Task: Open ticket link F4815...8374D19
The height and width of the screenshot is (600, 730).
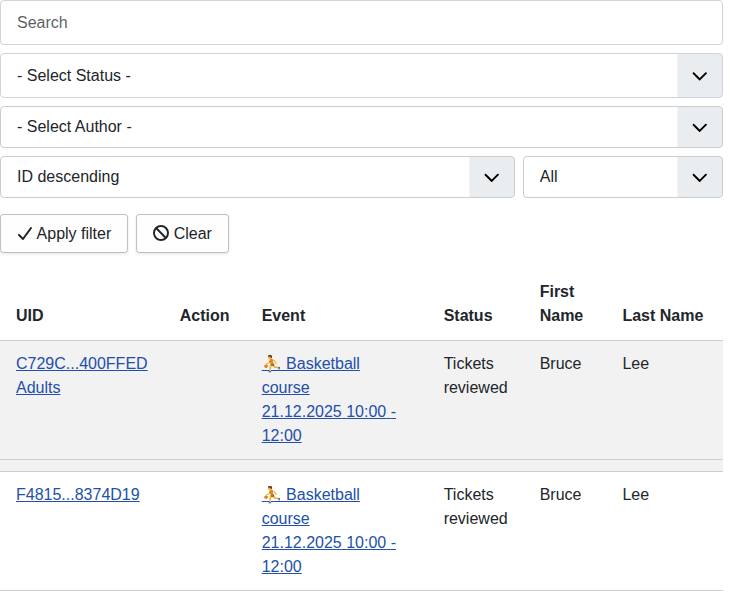Action: pyautogui.click(x=77, y=494)
